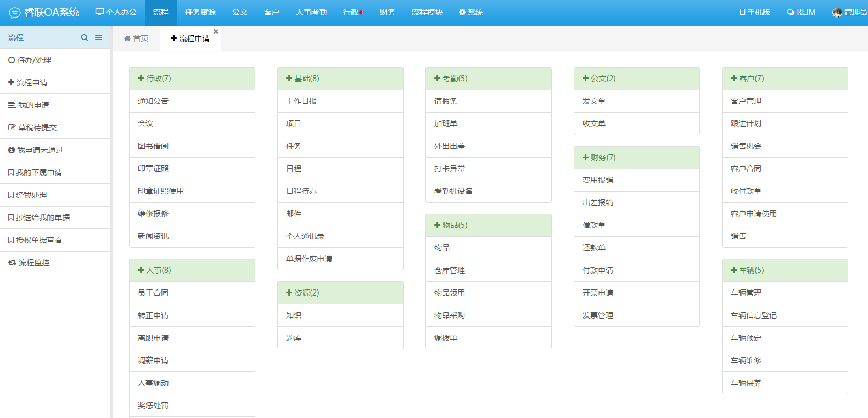Open the 费用报销 application form

[598, 180]
